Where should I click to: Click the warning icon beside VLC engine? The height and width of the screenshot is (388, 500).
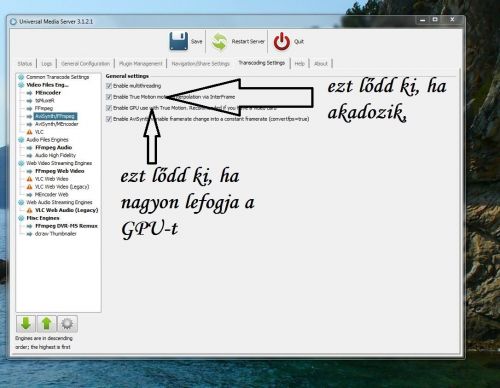[29, 132]
